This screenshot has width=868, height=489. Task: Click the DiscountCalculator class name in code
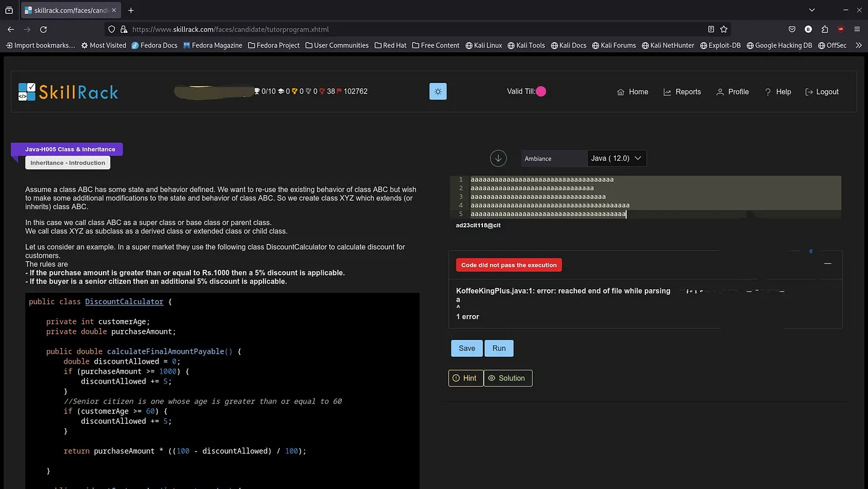pyautogui.click(x=124, y=302)
